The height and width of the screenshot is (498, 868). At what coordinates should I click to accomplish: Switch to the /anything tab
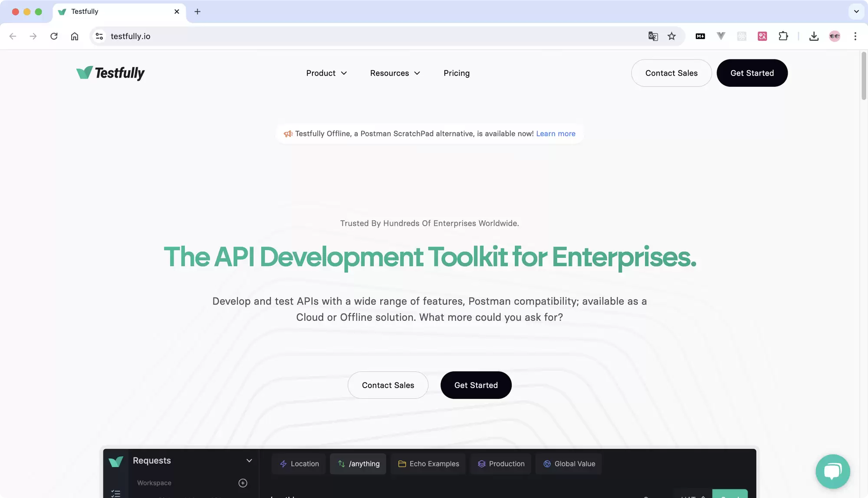click(358, 464)
